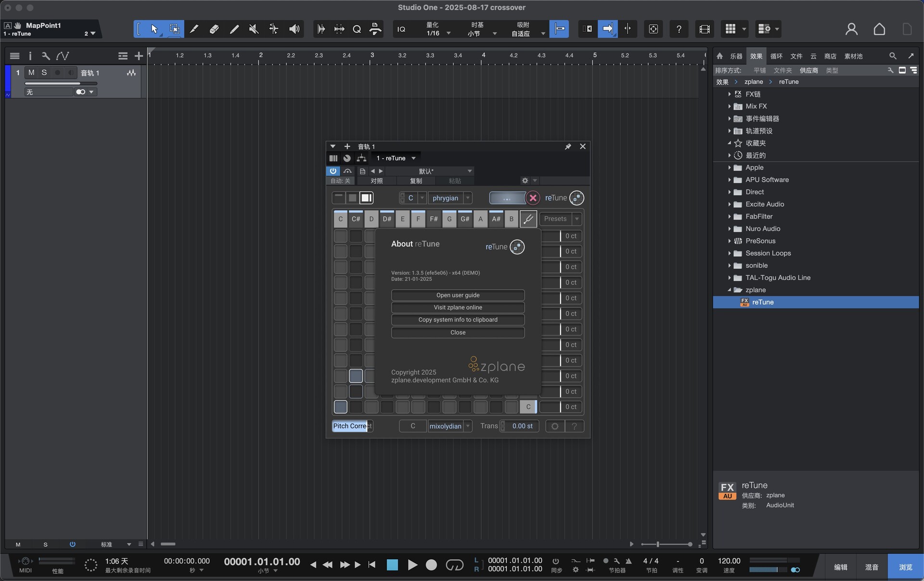Toggle the F# note key in reTune
924x581 pixels.
tap(434, 219)
